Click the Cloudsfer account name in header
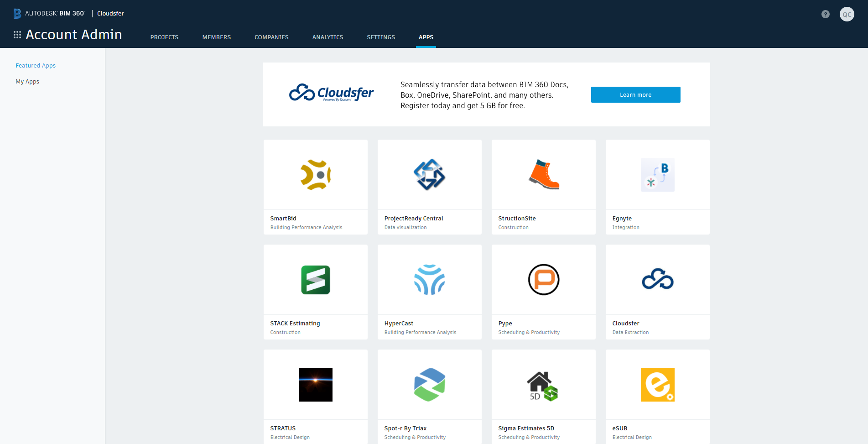 coord(110,14)
